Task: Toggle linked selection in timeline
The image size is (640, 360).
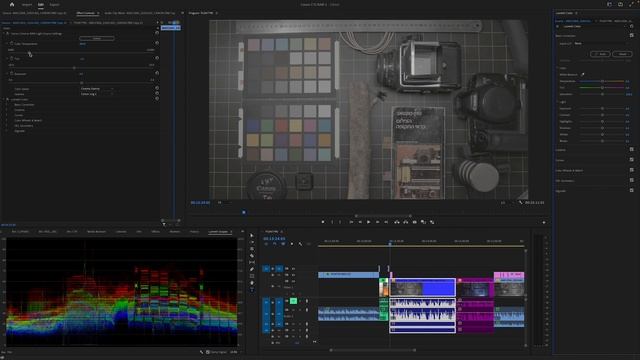Action: (283, 244)
